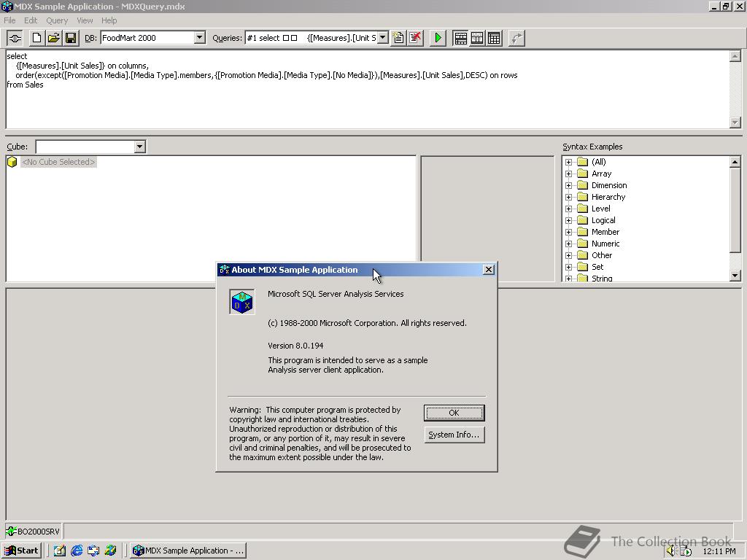Open the DB dropdown showing FoodMart 2000

[200, 38]
